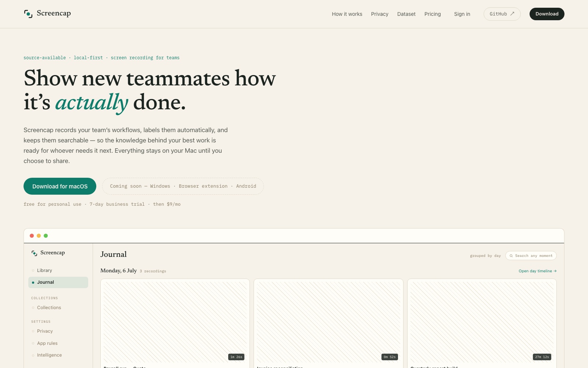
Task: Click the Screencap wordmark in header
Action: point(54,14)
